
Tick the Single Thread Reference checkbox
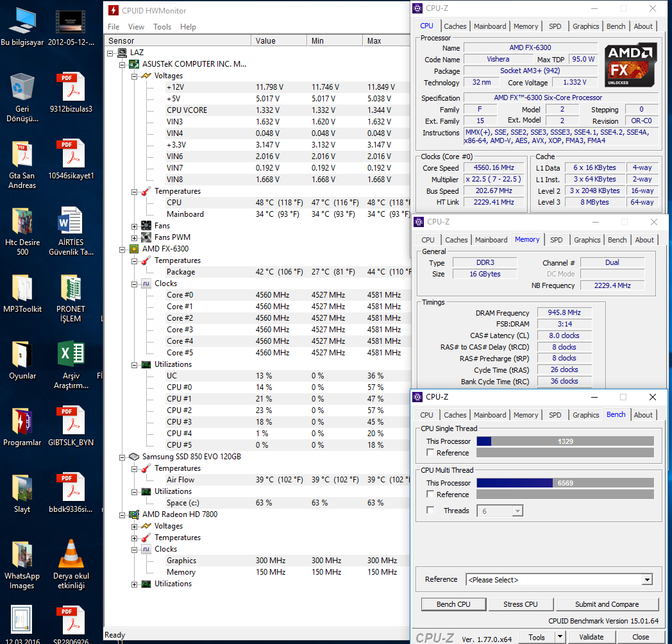pos(430,452)
